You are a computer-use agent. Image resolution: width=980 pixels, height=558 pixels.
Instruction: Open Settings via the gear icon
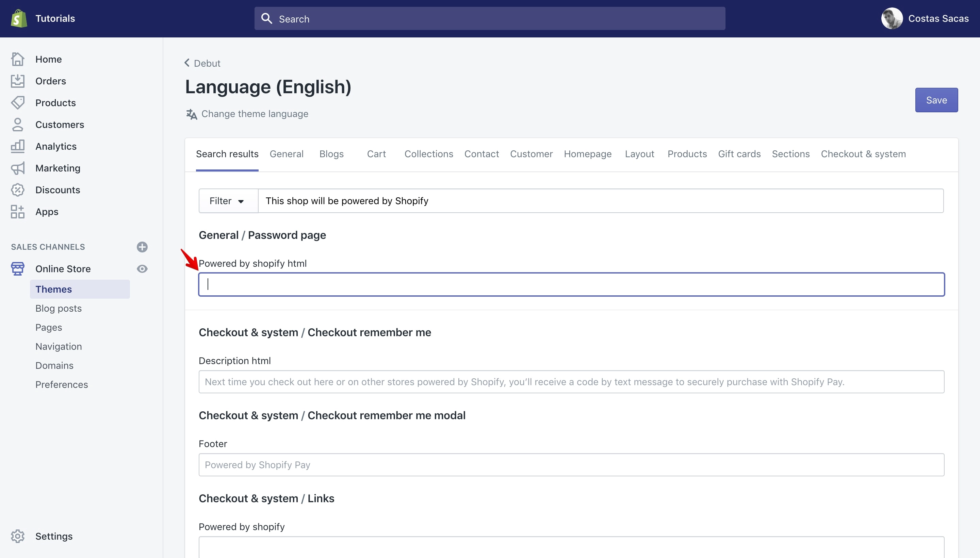[18, 536]
